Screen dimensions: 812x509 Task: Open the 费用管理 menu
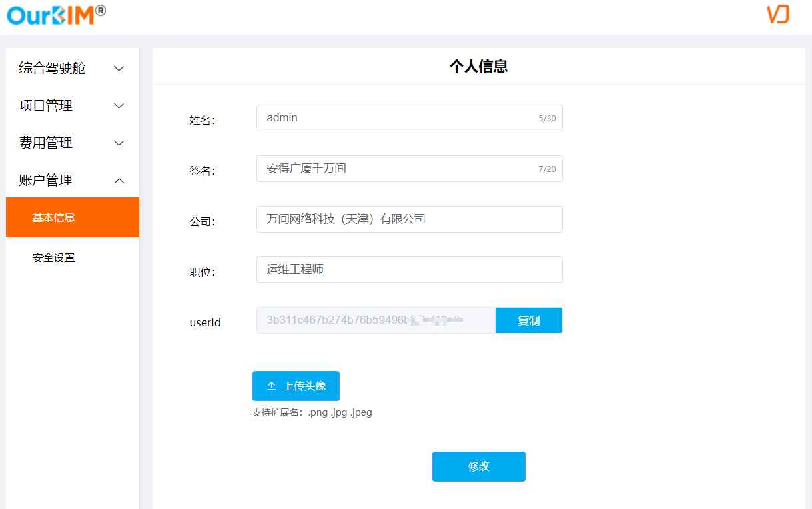coord(73,143)
